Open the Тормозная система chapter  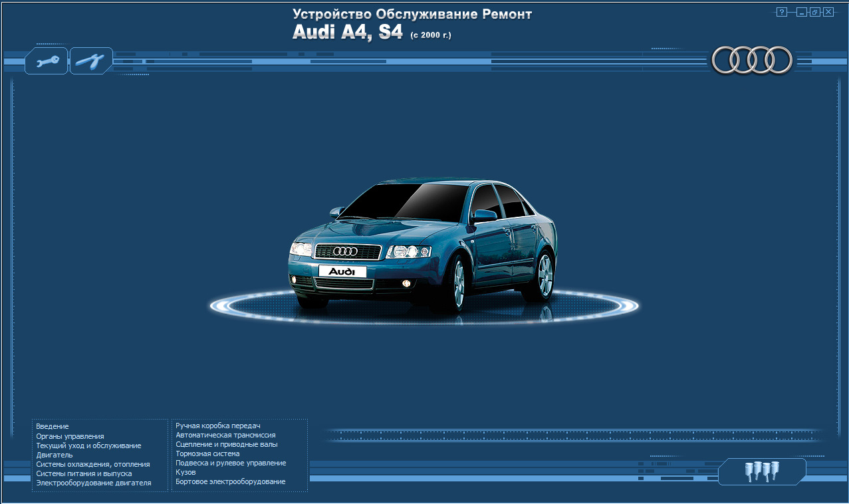207,453
